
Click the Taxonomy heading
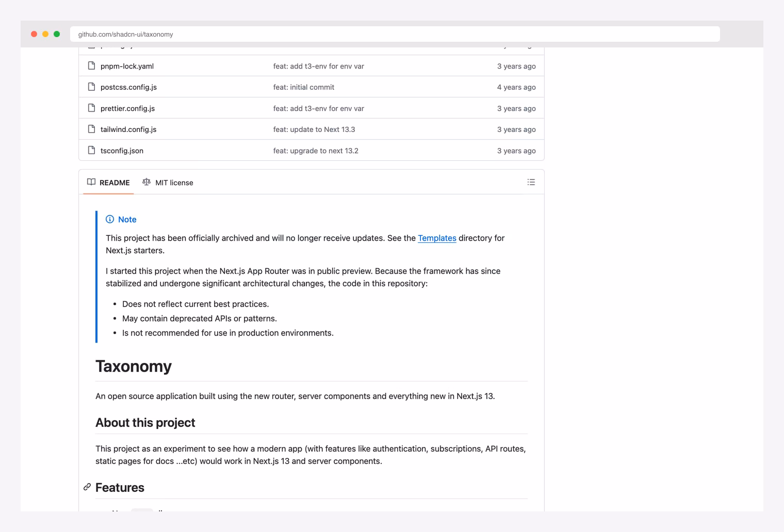tap(134, 366)
